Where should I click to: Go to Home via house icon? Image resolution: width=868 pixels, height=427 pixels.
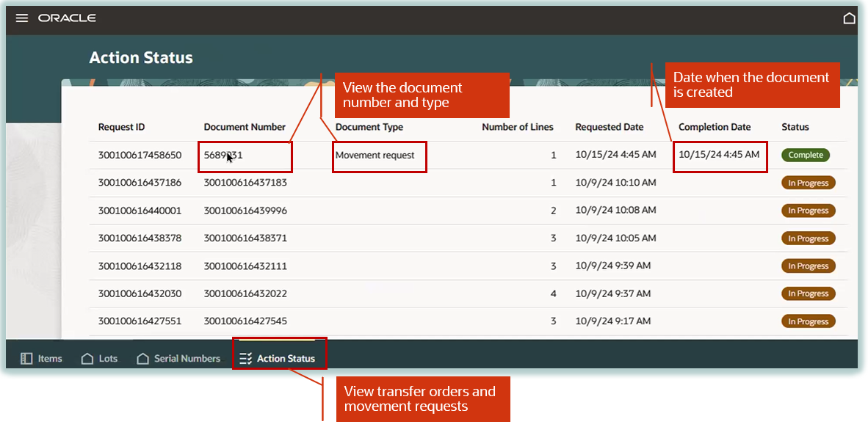coord(849,19)
